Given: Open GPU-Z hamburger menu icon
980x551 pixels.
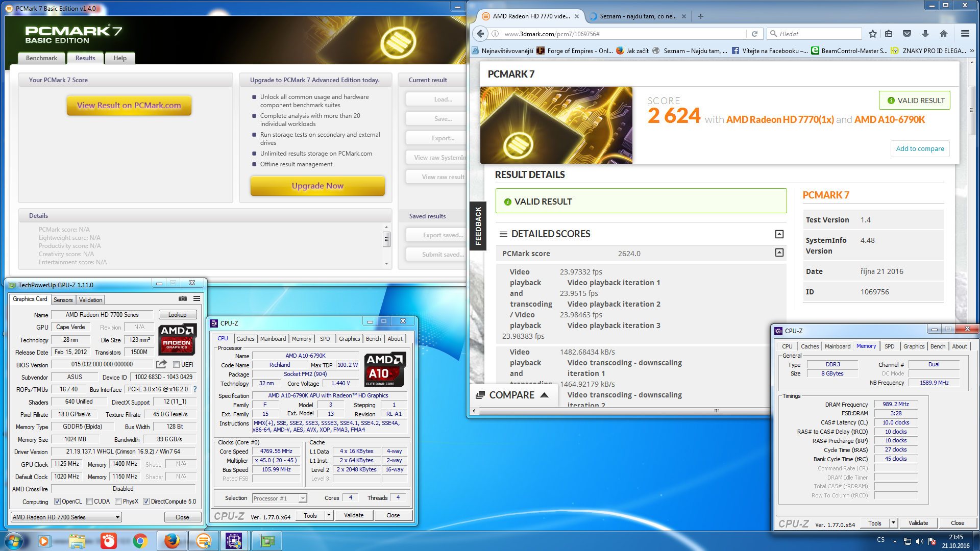Looking at the screenshot, I should (x=197, y=299).
